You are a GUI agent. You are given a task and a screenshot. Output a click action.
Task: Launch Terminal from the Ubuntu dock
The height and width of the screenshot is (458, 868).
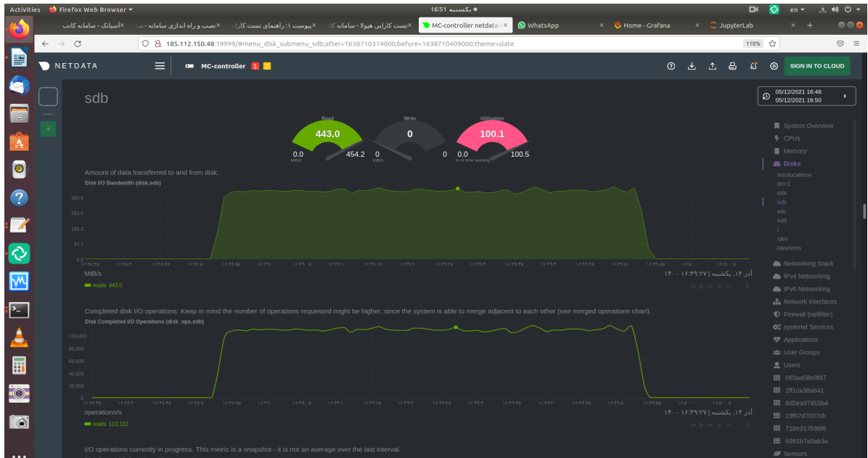(x=19, y=310)
